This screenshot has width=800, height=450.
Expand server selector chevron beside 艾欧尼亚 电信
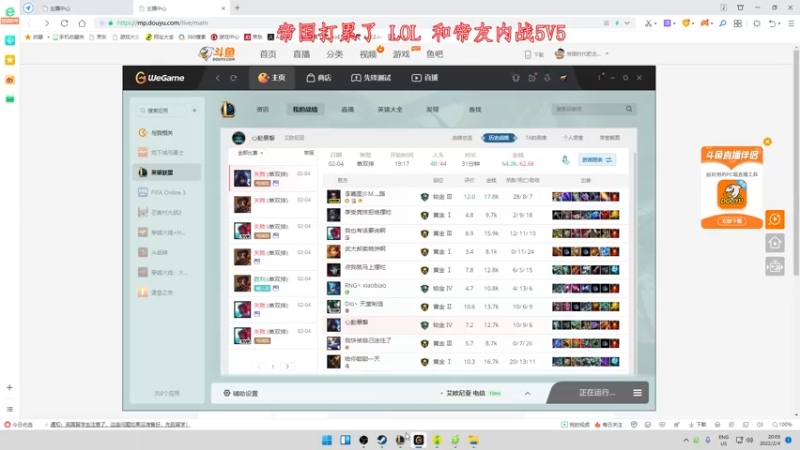(528, 393)
